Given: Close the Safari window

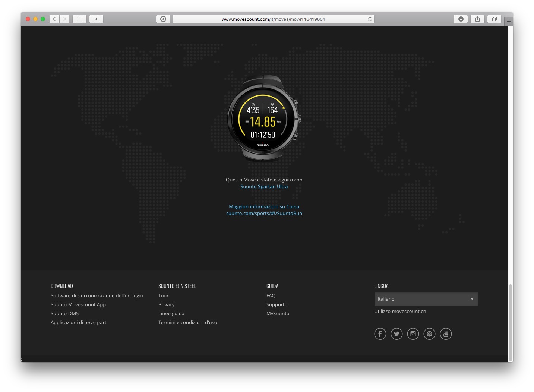Looking at the screenshot, I should [x=28, y=19].
